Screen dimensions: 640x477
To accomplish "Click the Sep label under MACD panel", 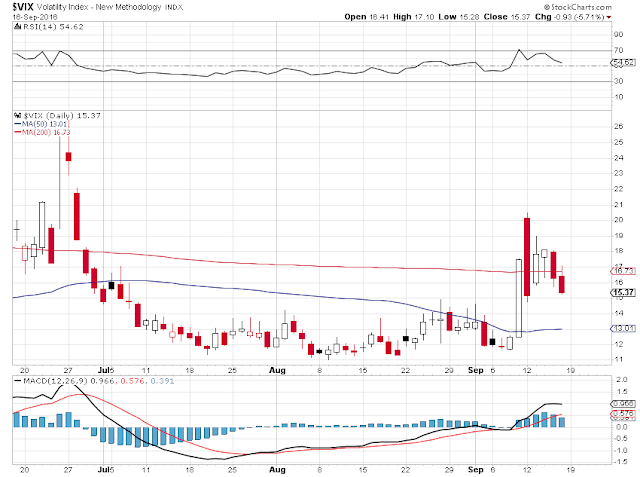I will point(476,470).
